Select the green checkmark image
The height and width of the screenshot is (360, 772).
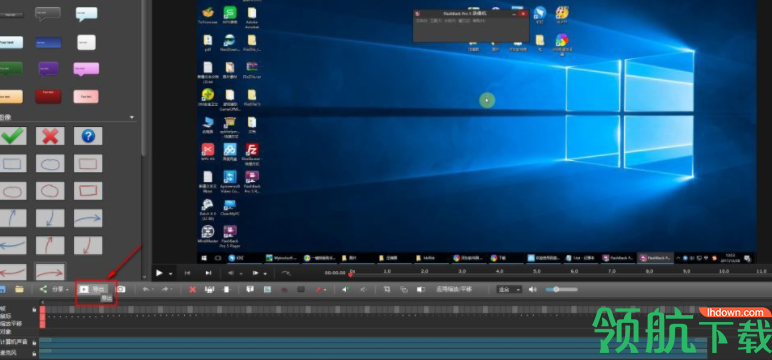click(x=12, y=136)
